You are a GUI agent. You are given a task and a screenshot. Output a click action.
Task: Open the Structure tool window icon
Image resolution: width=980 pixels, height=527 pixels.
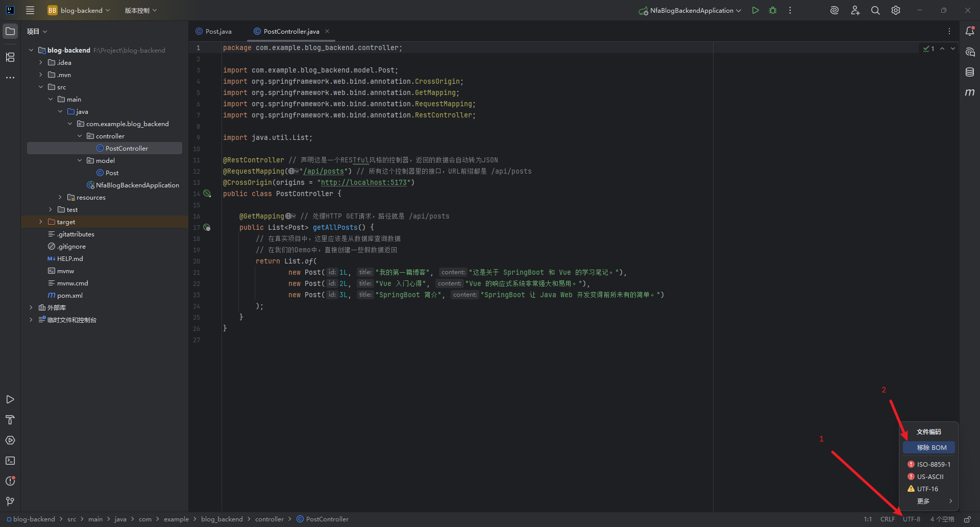pos(10,57)
